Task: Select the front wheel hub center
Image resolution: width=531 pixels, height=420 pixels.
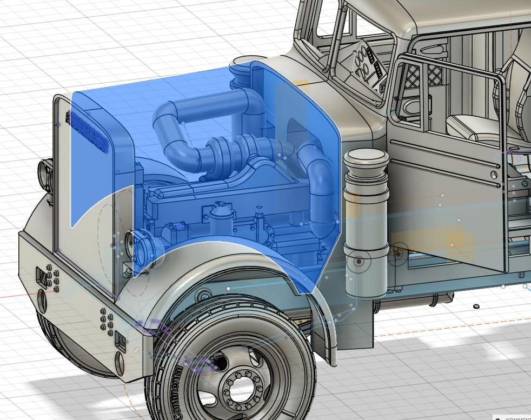Action: pyautogui.click(x=243, y=385)
